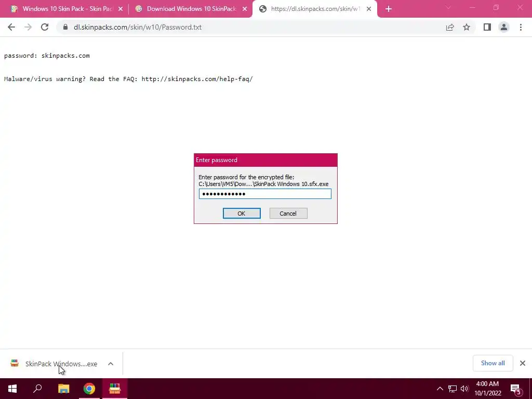
Task: Go back using the browser back arrow
Action: tap(11, 27)
